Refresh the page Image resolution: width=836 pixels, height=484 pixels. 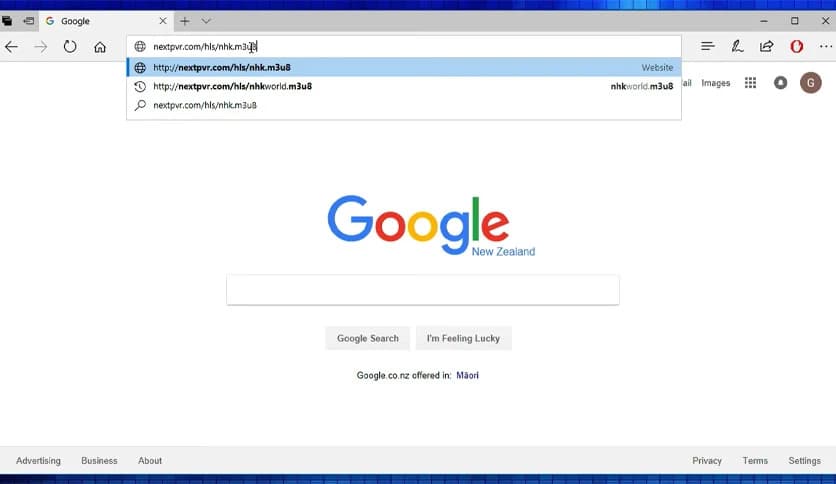click(70, 47)
